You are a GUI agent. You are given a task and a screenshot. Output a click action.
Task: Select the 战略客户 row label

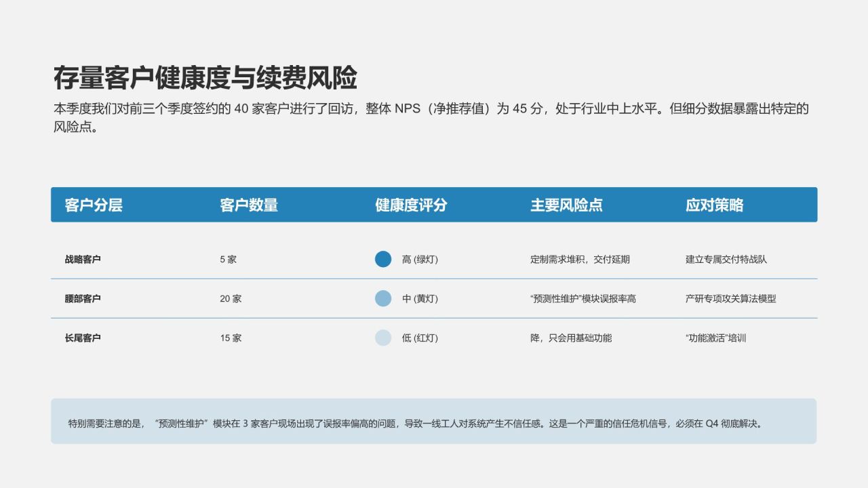coord(83,259)
